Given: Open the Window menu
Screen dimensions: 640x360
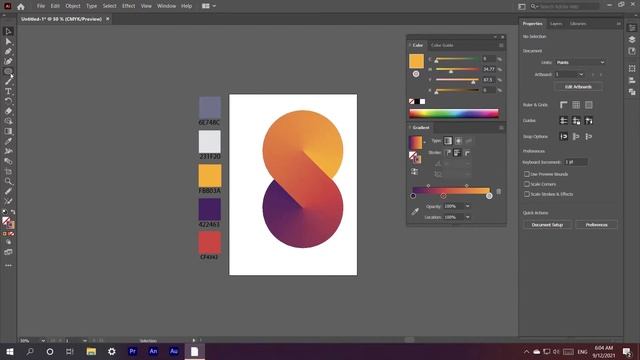Looking at the screenshot, I should click(167, 6).
